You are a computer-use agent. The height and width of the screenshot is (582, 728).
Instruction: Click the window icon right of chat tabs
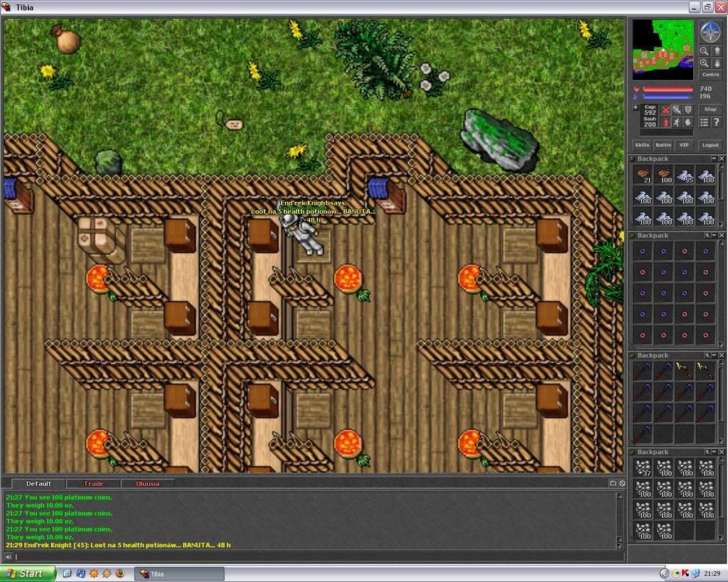[613, 483]
